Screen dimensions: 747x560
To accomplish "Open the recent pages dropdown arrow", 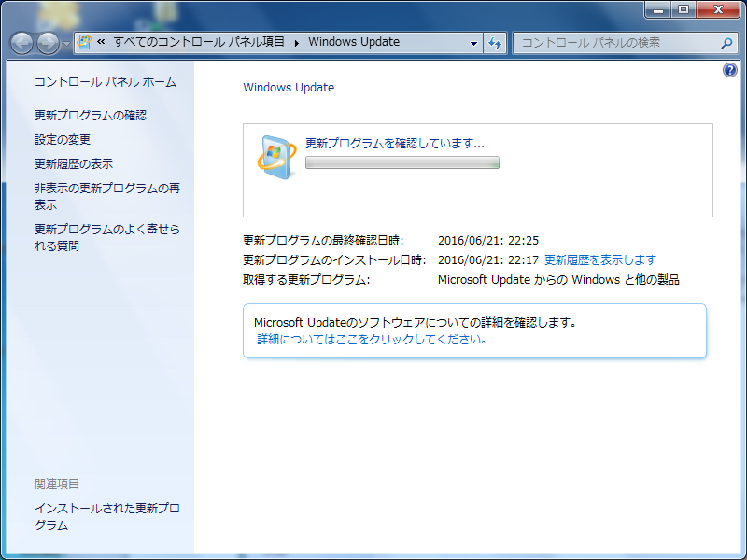I will point(66,43).
